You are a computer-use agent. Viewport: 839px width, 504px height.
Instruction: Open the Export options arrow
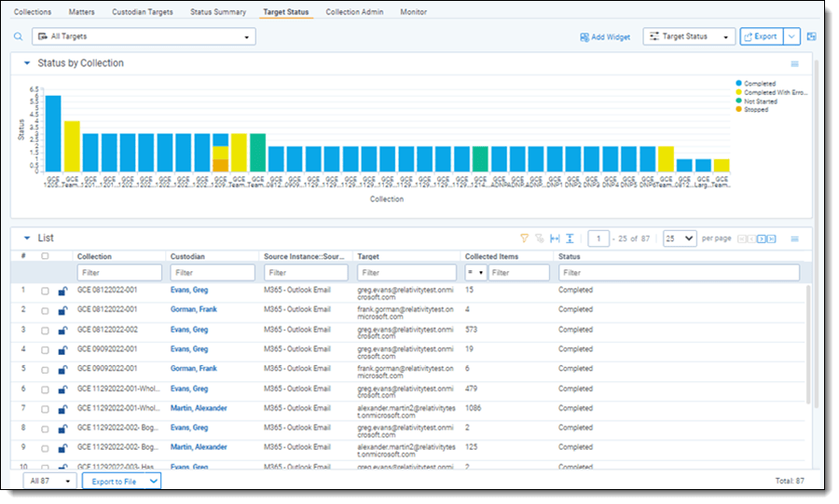pyautogui.click(x=791, y=36)
